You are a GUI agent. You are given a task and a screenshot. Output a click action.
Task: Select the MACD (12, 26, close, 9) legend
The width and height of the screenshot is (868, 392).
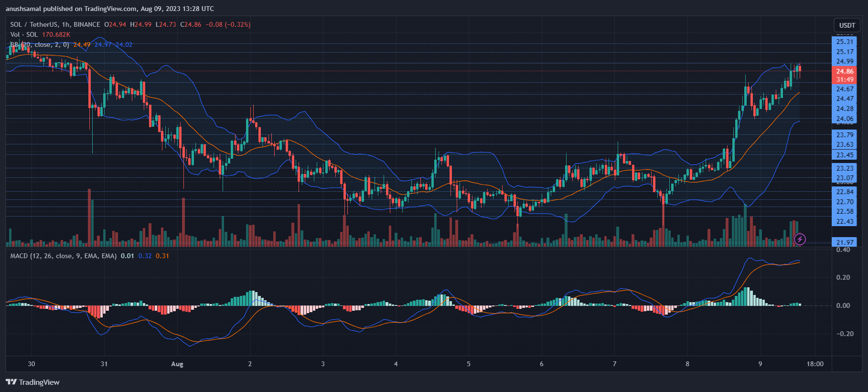coord(63,256)
